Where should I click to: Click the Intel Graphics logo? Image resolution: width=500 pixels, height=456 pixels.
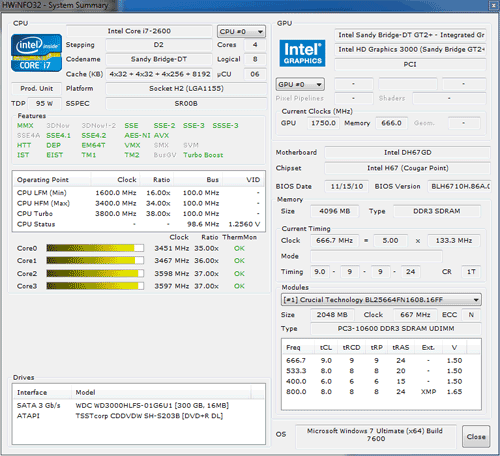pyautogui.click(x=302, y=53)
